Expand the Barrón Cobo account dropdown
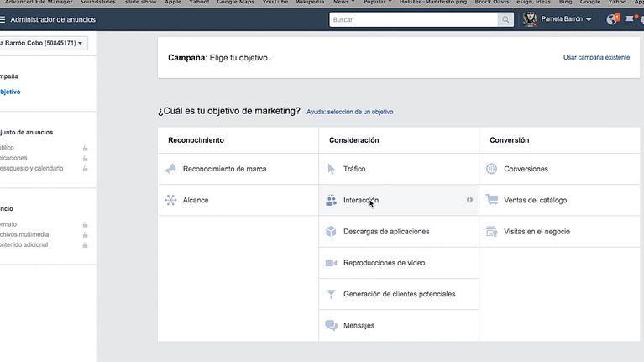The image size is (644, 362). (x=44, y=42)
